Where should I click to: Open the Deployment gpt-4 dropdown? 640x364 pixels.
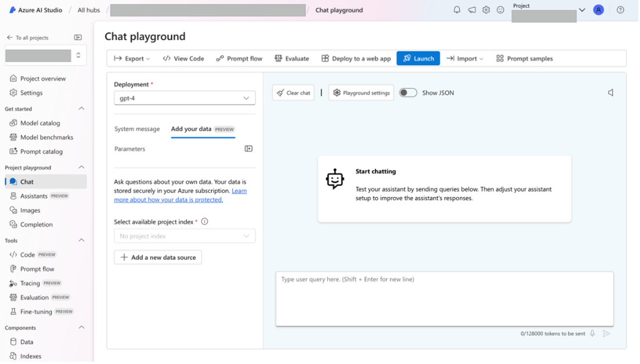(184, 98)
